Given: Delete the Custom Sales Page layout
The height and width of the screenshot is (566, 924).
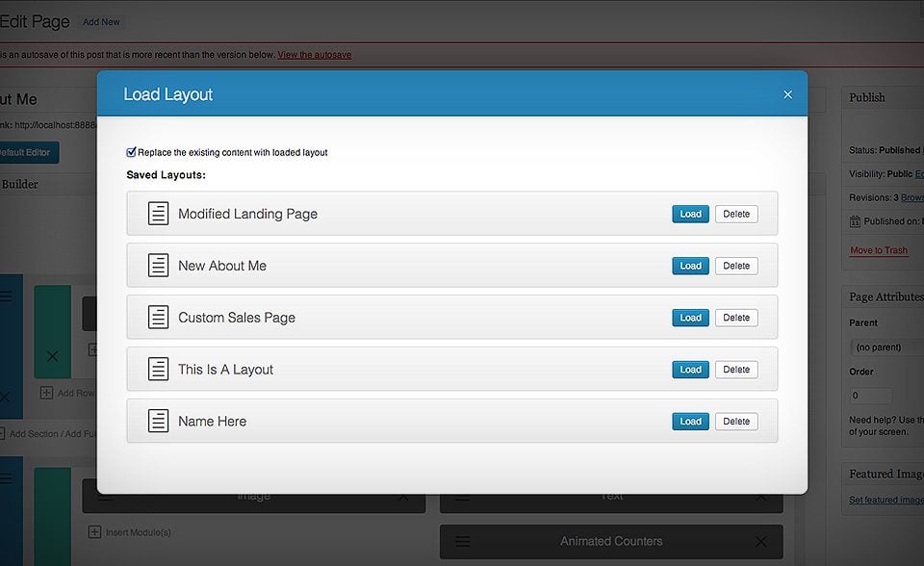Looking at the screenshot, I should [x=736, y=318].
